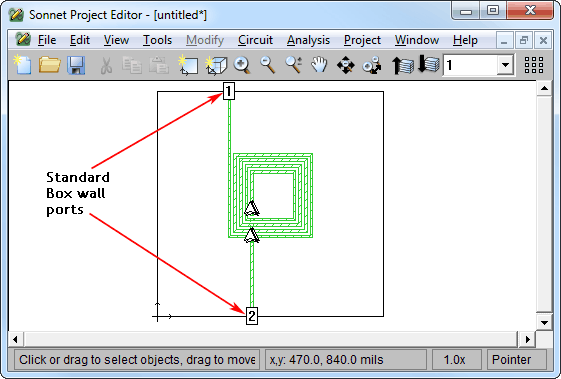The image size is (561, 379).
Task: Click the Pointer mode status field
Action: click(517, 360)
